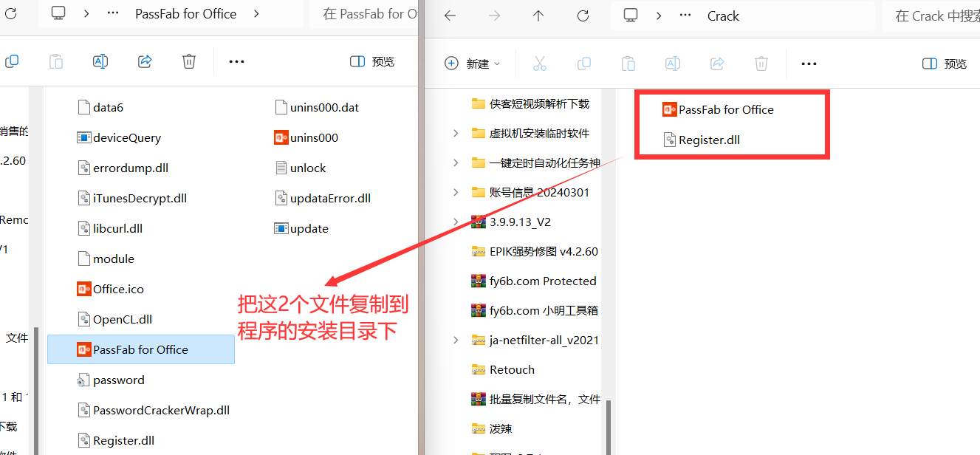Open the Retouch archive in tree
The height and width of the screenshot is (455, 980).
[x=503, y=369]
